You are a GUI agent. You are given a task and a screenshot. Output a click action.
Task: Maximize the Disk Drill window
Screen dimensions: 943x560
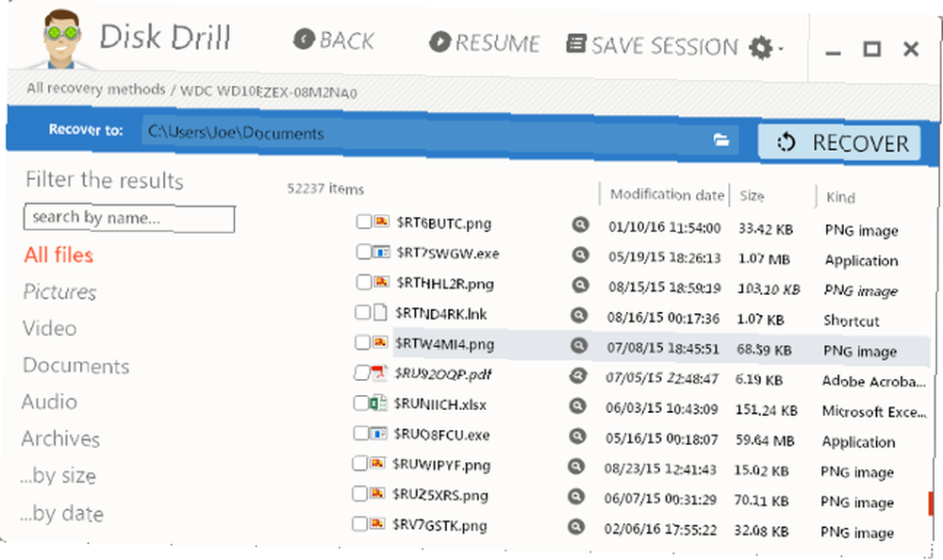click(872, 49)
